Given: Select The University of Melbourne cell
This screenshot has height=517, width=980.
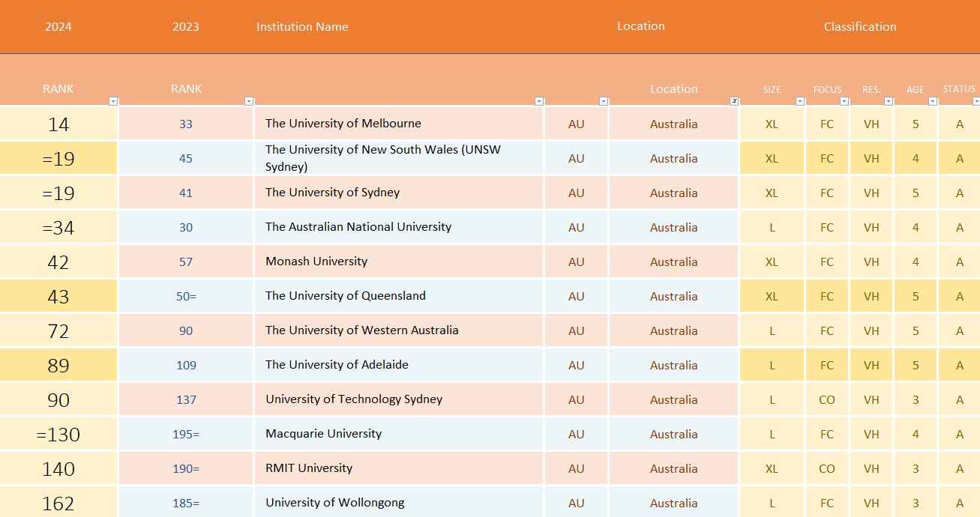Looking at the screenshot, I should point(398,124).
